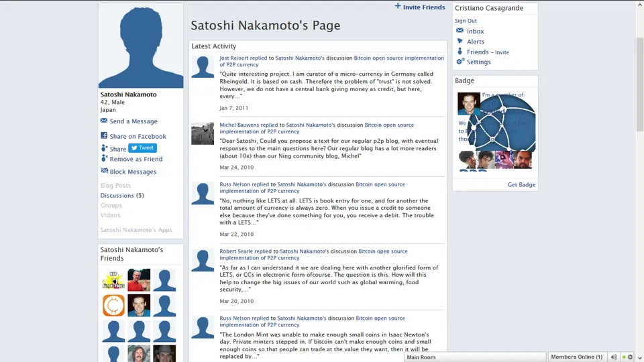Click the Invite Friends plus icon
Viewport: 644px width, 362px height.
pyautogui.click(x=398, y=6)
